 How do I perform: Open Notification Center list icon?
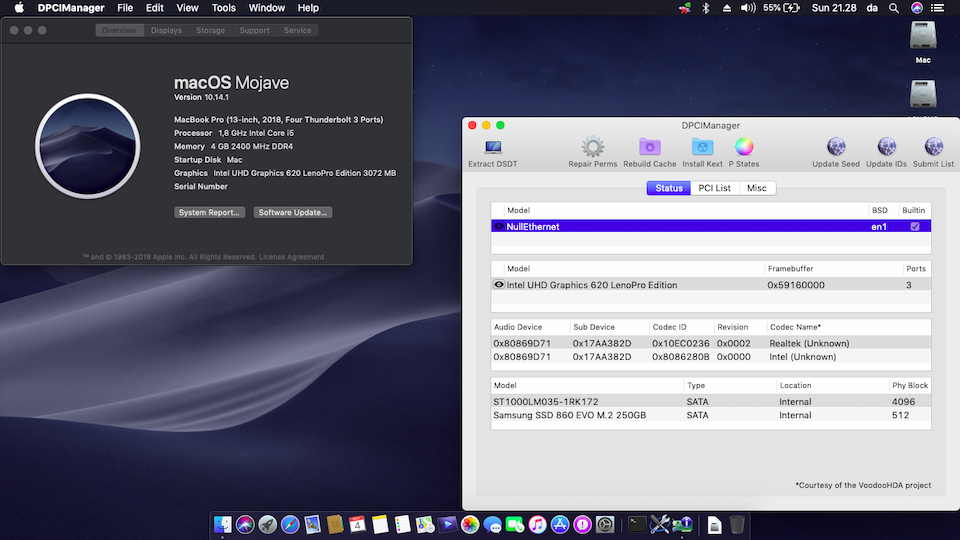pos(937,8)
